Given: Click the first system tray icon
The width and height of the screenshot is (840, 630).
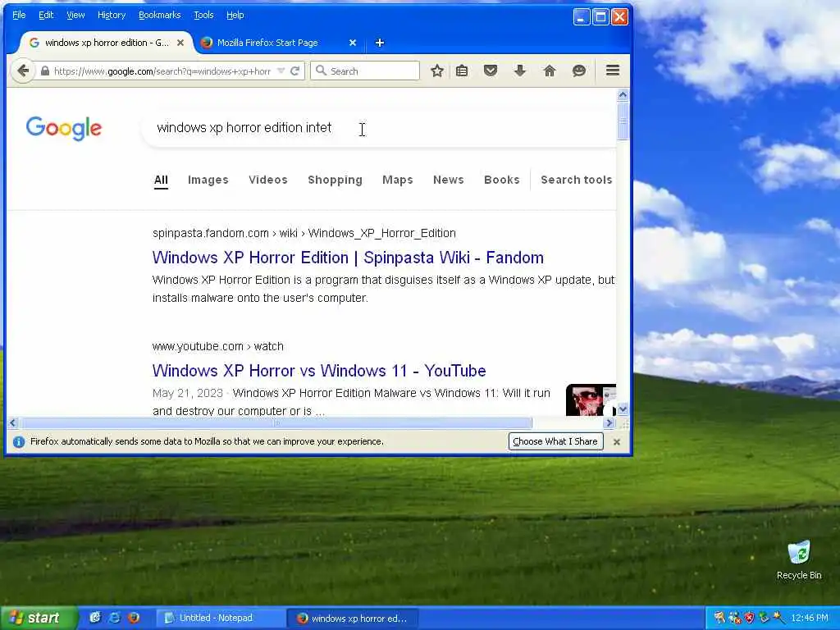Looking at the screenshot, I should [x=719, y=618].
